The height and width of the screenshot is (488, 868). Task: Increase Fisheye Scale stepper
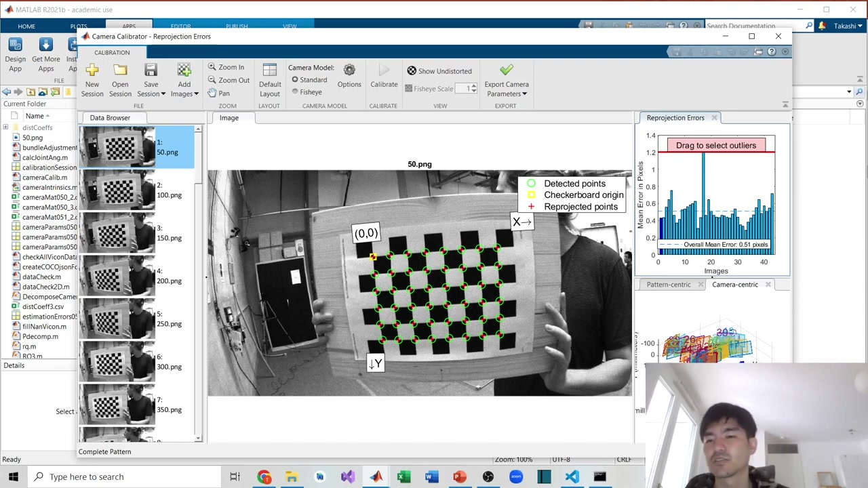click(x=474, y=86)
